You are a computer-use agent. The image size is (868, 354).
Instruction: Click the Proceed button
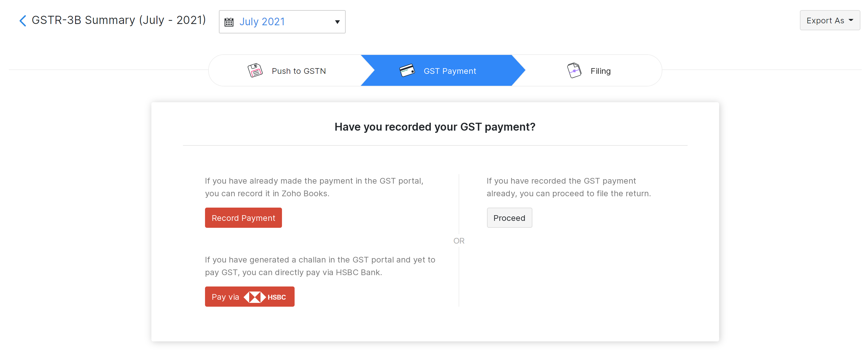tap(509, 218)
